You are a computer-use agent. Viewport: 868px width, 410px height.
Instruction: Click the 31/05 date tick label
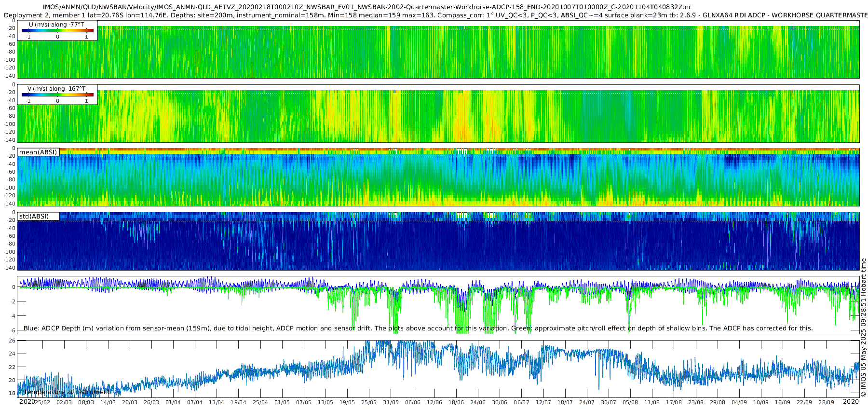[391, 402]
